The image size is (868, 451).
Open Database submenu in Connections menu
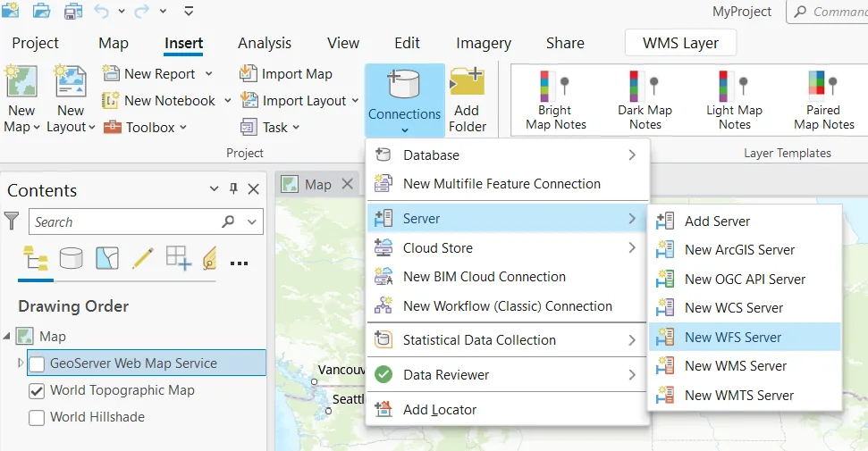pyautogui.click(x=507, y=155)
